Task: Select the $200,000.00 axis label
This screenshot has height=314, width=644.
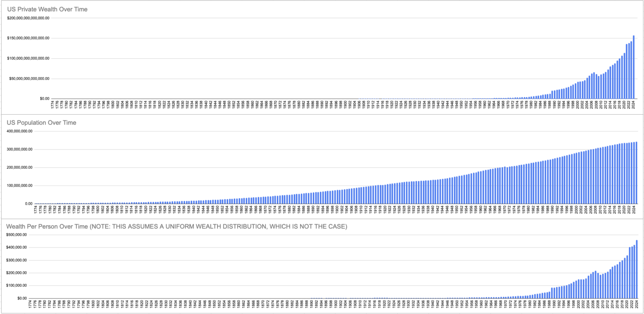Action: (x=17, y=273)
